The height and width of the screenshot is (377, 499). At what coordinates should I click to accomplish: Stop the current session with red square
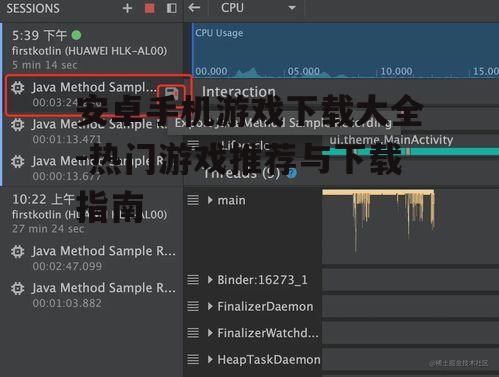point(150,8)
